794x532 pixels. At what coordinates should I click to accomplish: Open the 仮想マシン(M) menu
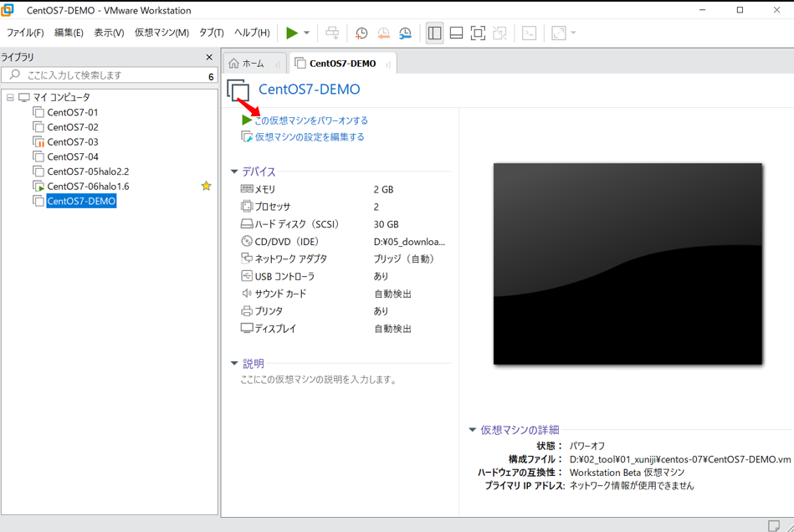pyautogui.click(x=161, y=33)
